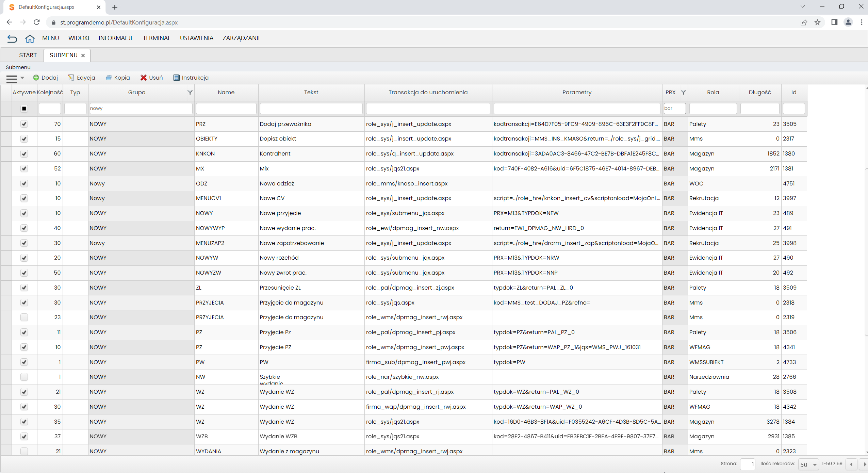Viewport: 868px width, 473px height.
Task: Open the Instrukcja instruction item
Action: tap(191, 78)
